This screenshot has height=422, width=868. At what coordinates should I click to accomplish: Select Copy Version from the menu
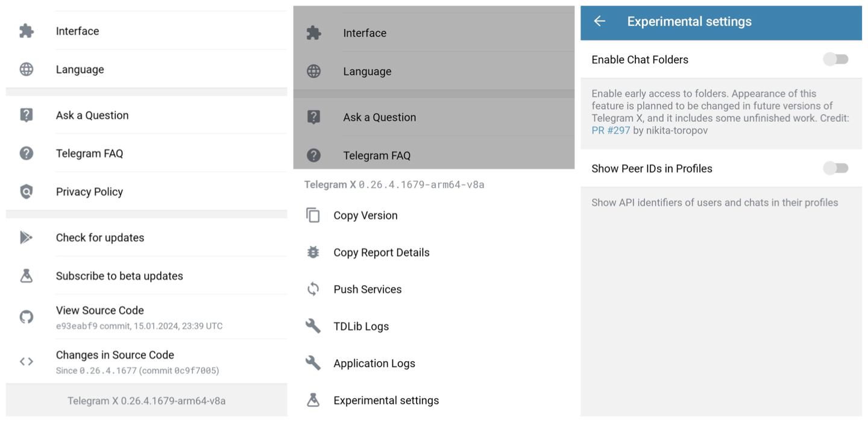[365, 215]
